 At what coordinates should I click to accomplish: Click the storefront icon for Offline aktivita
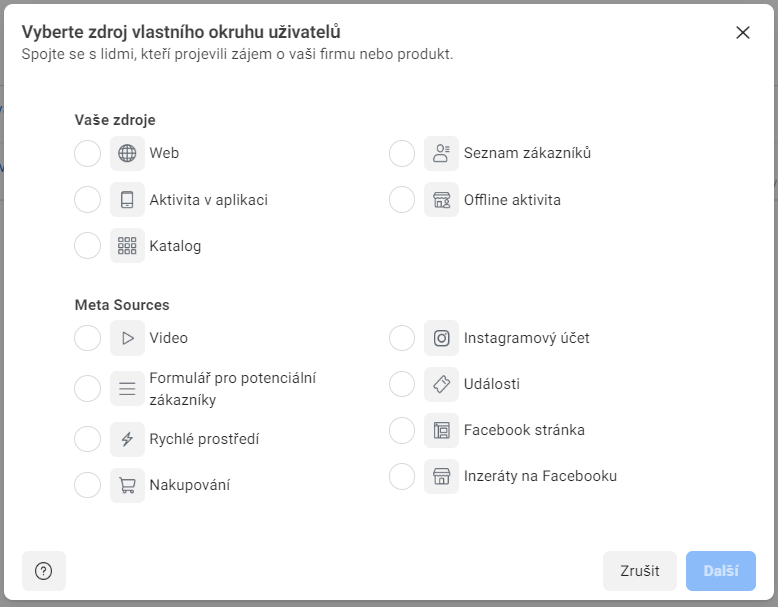(441, 200)
